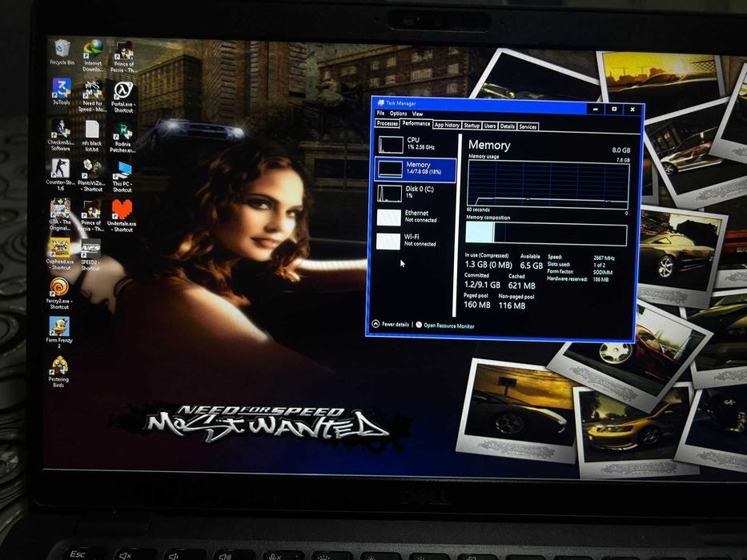Select the Cuphead.exe shortcut icon
Screen dimensions: 747x560
pos(58,254)
